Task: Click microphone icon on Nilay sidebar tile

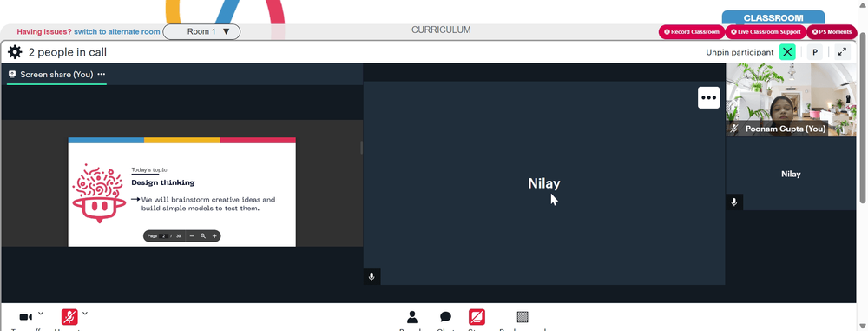Action: 734,202
